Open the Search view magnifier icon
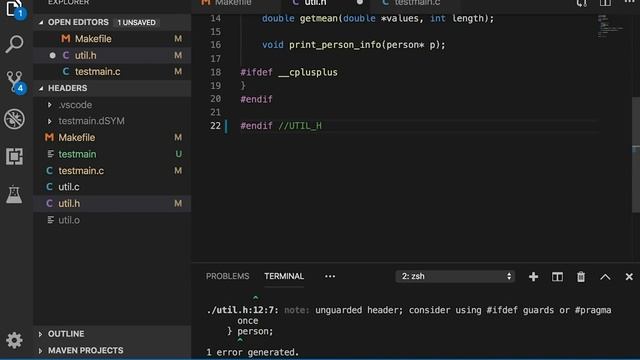Screen dimensions: 640x360 pyautogui.click(x=15, y=44)
